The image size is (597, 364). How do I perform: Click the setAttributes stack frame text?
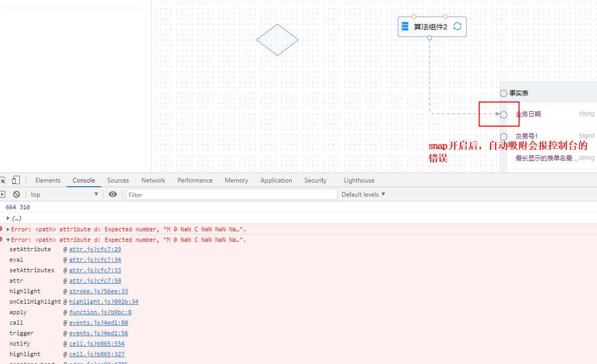pos(32,270)
